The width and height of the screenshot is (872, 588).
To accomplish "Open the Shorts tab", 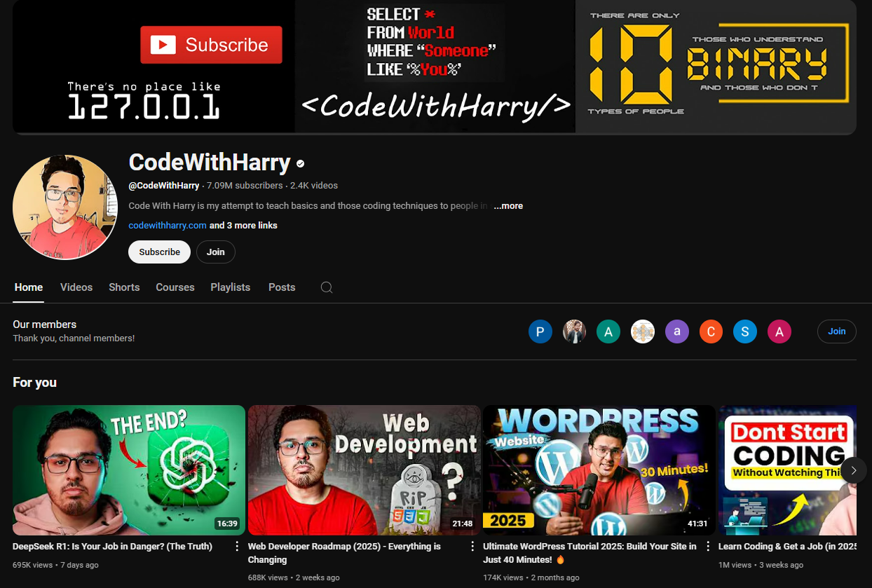I will 124,287.
